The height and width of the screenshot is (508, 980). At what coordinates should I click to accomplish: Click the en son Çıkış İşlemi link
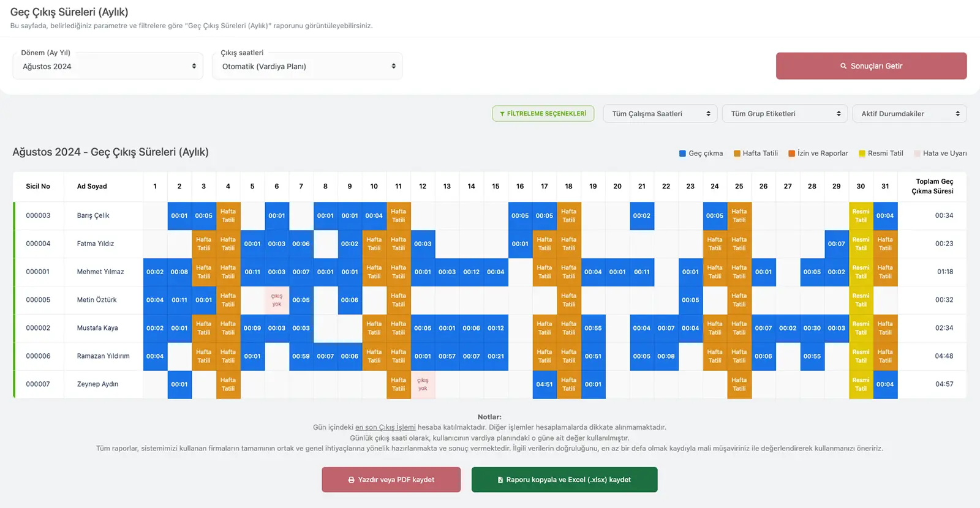(385, 427)
